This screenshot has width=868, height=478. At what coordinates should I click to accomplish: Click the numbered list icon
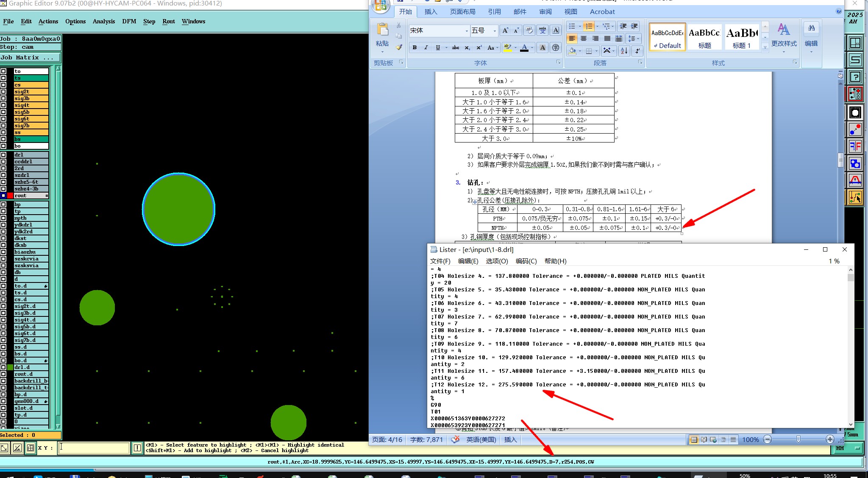[x=589, y=26]
